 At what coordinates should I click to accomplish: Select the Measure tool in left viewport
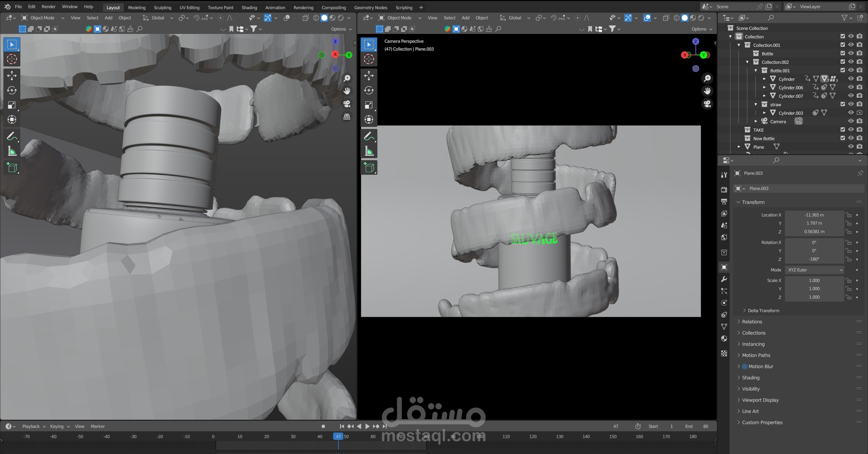[x=12, y=151]
